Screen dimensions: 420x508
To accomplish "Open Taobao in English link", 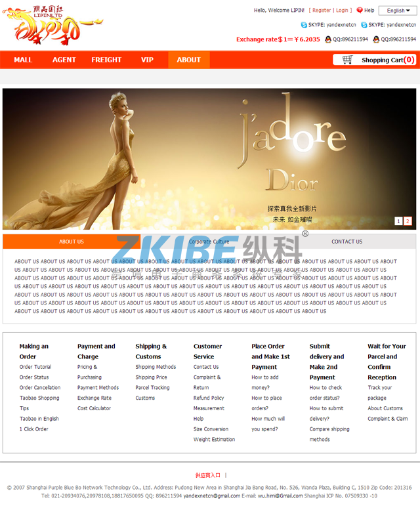I will coord(39,419).
